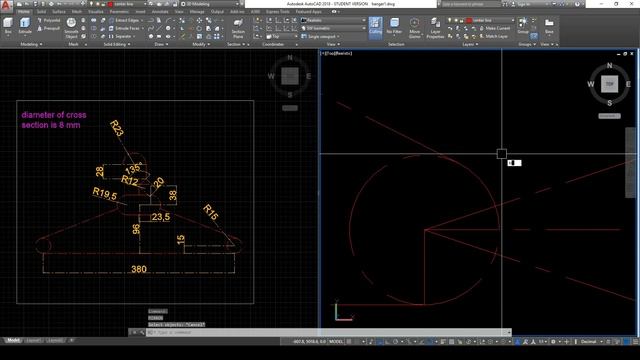Expand the Solid Editing panel
Image resolution: width=640 pixels, height=360 pixels.
point(117,44)
